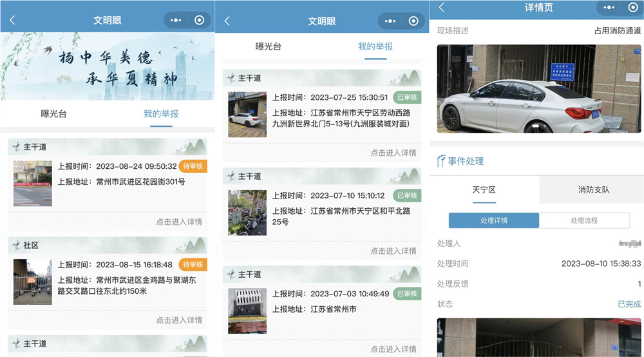The height and width of the screenshot is (357, 644).
Task: Select the 天宁区 tab
Action: (x=484, y=190)
